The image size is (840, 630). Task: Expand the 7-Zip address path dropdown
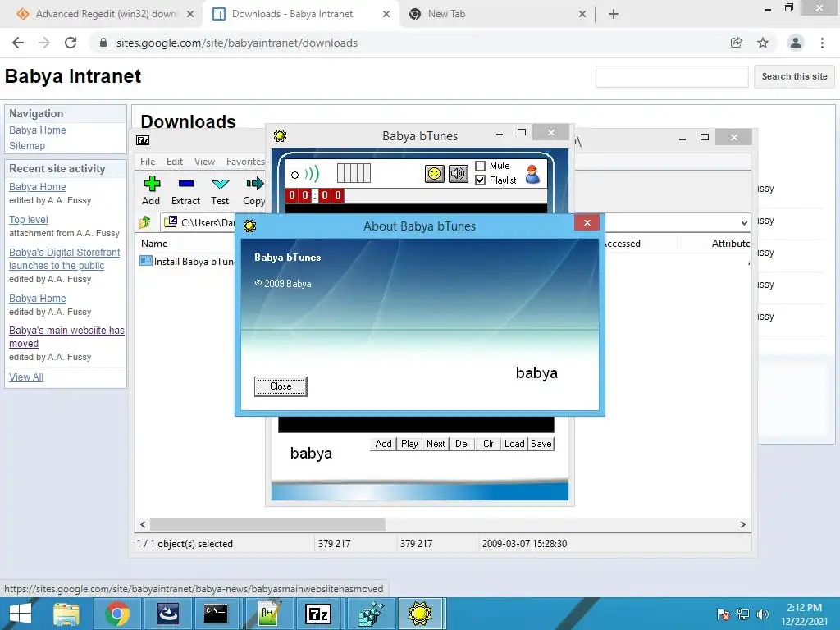pos(744,222)
